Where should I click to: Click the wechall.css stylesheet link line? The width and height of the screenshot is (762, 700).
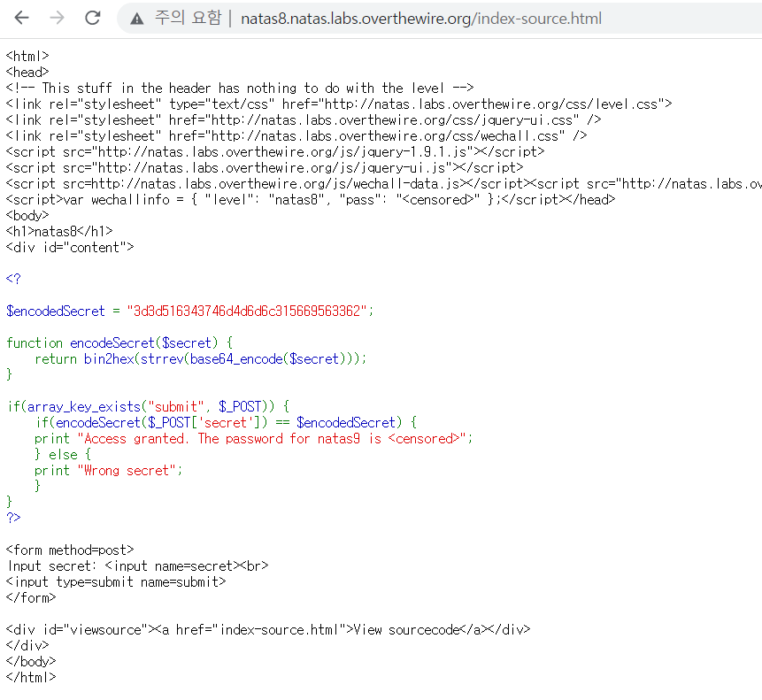pos(296,136)
